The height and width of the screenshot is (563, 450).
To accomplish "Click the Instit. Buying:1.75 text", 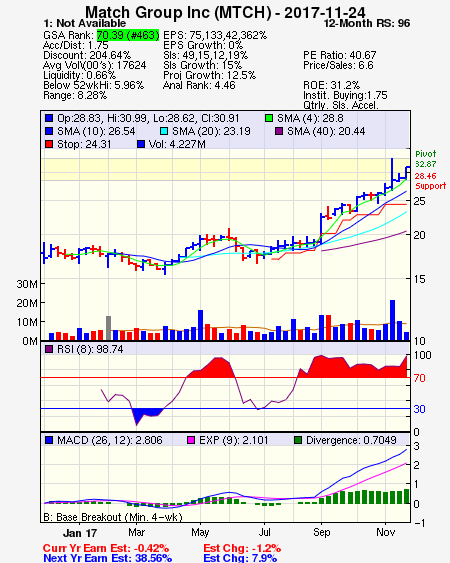I will [345, 96].
